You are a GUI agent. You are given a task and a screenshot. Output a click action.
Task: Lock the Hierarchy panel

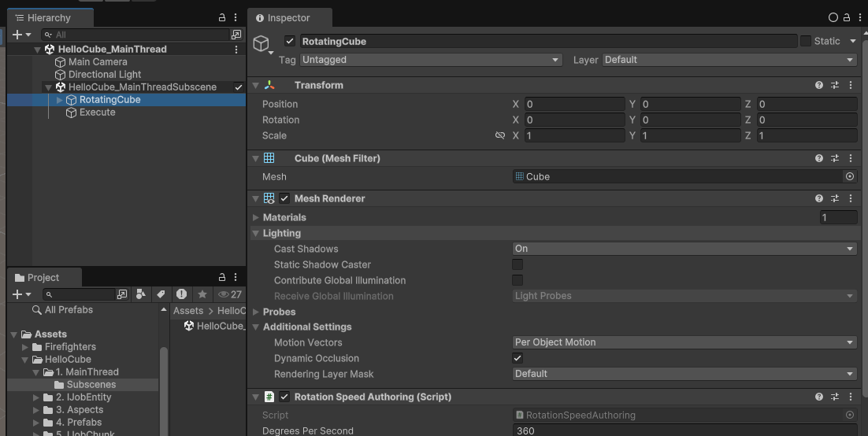[x=222, y=17]
